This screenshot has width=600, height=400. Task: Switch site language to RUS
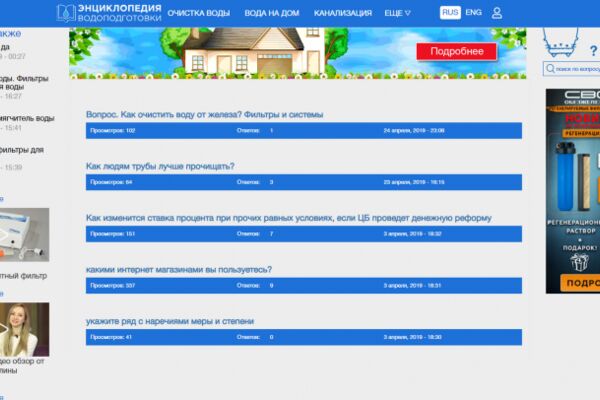pyautogui.click(x=450, y=13)
